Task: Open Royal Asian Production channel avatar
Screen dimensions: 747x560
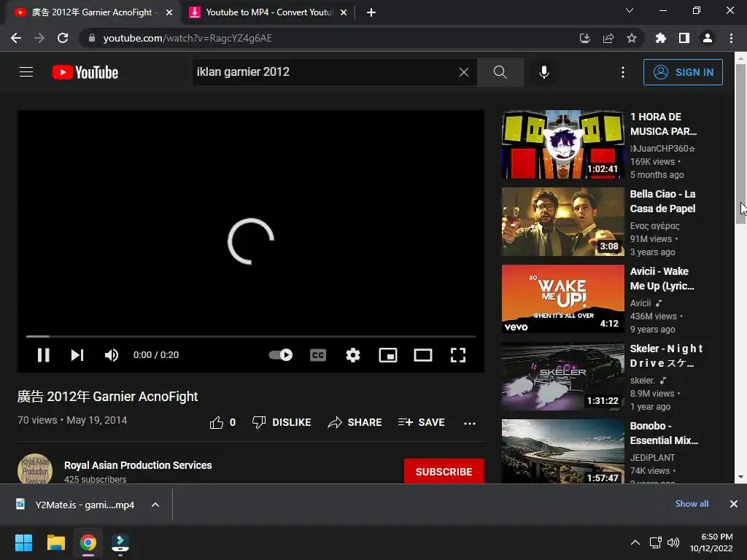Action: 35,469
